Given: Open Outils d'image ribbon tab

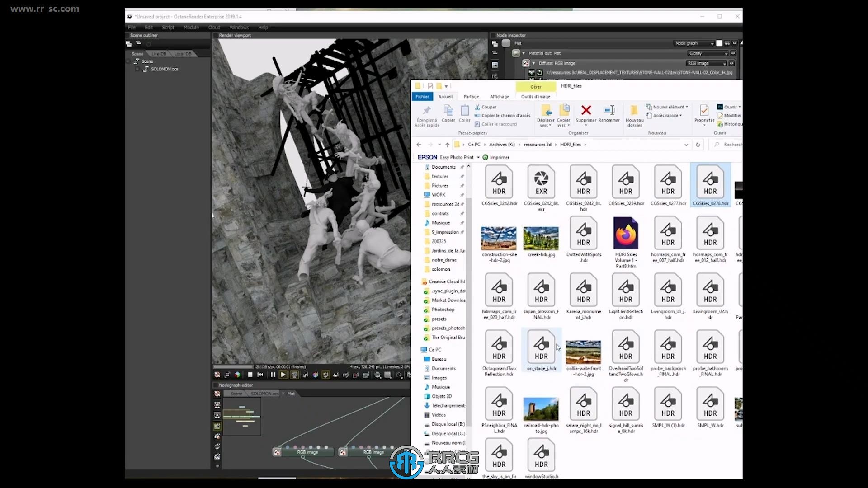Looking at the screenshot, I should click(x=536, y=97).
